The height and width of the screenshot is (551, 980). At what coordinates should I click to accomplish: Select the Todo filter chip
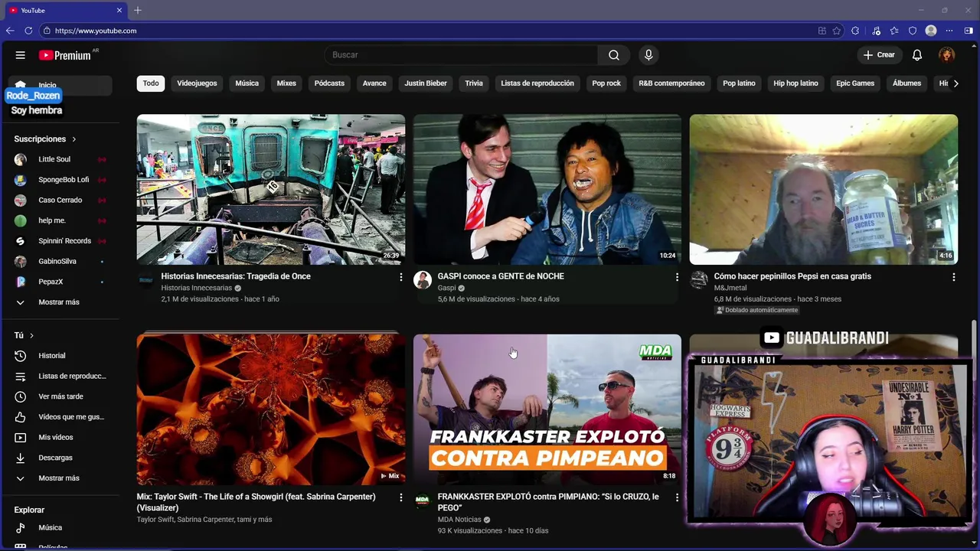click(151, 83)
